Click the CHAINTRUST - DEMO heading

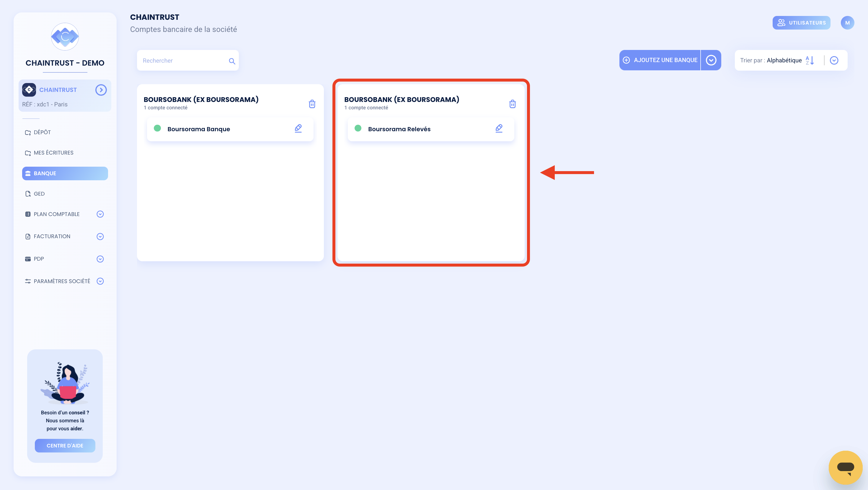65,63
